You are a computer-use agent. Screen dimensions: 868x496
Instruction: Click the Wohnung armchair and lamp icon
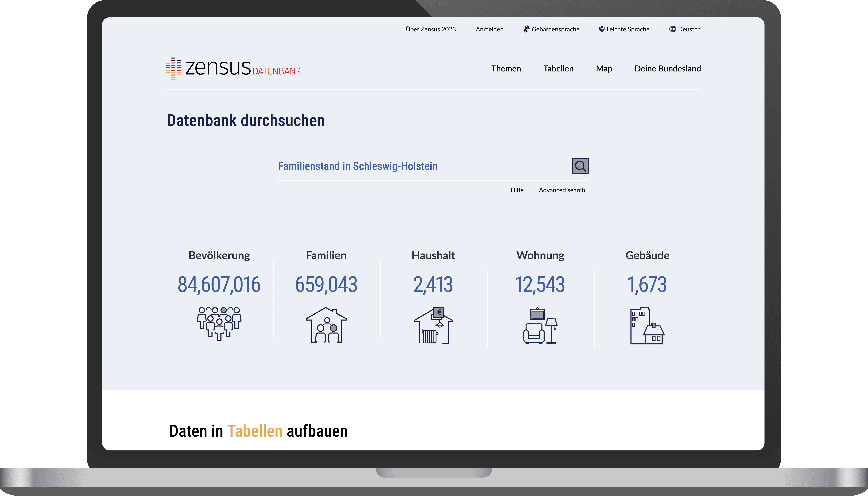click(x=541, y=326)
